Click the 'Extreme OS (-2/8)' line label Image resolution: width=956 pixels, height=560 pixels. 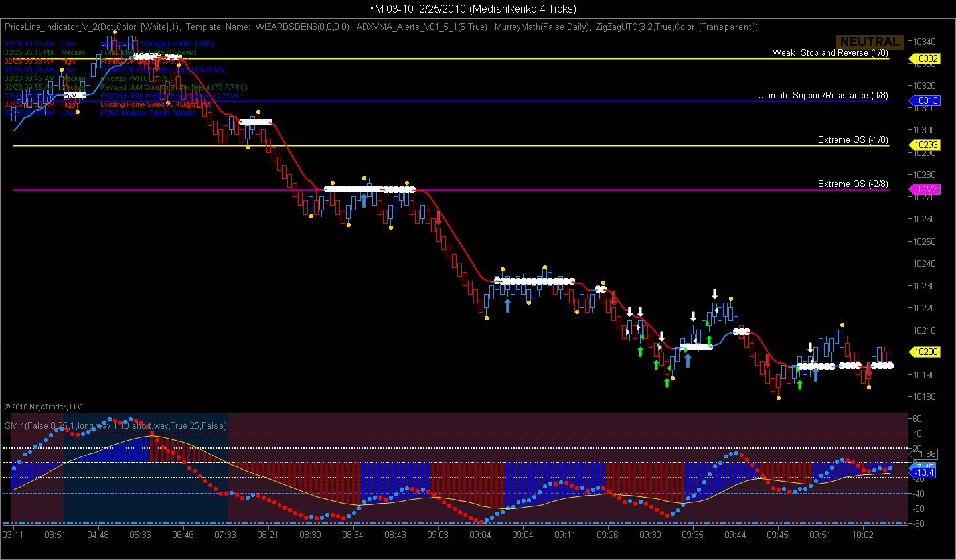pos(853,184)
